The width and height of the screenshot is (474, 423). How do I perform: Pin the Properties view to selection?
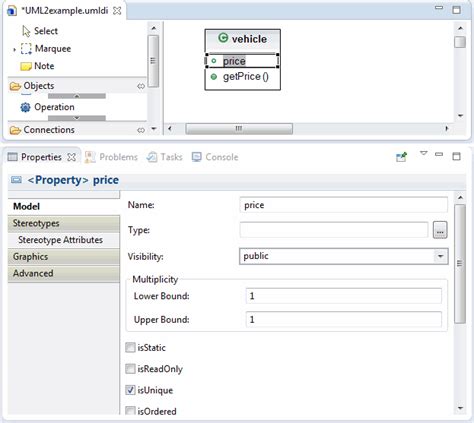coord(401,157)
